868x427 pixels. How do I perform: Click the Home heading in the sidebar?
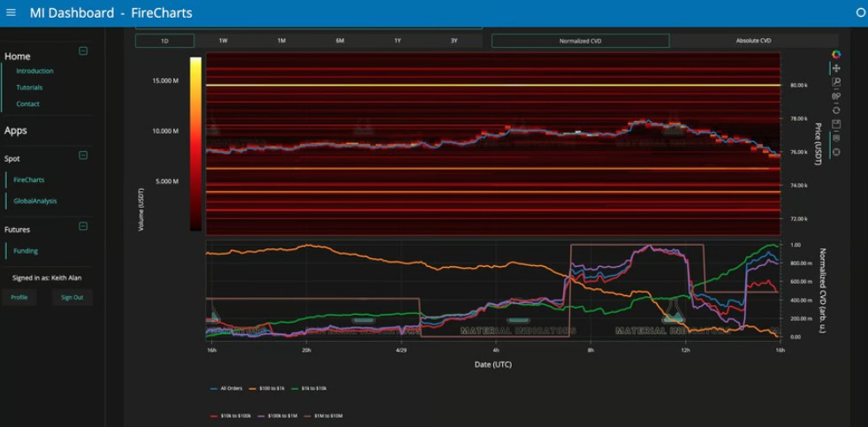(17, 57)
